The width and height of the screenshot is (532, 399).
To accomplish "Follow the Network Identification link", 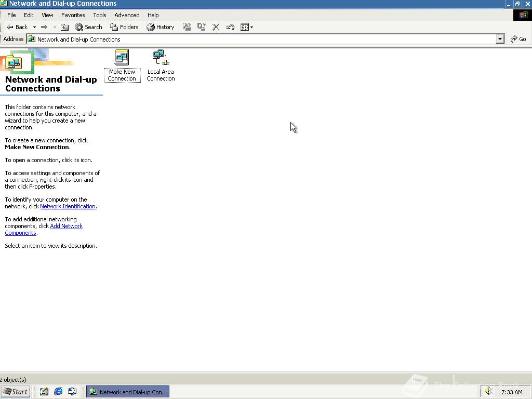I will pos(68,206).
